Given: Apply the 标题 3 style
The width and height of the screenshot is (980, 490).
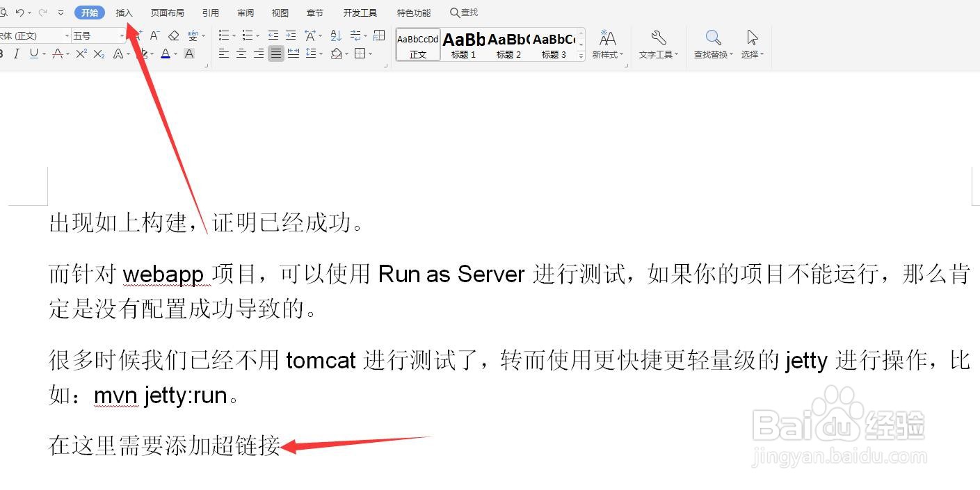Looking at the screenshot, I should click(x=554, y=45).
